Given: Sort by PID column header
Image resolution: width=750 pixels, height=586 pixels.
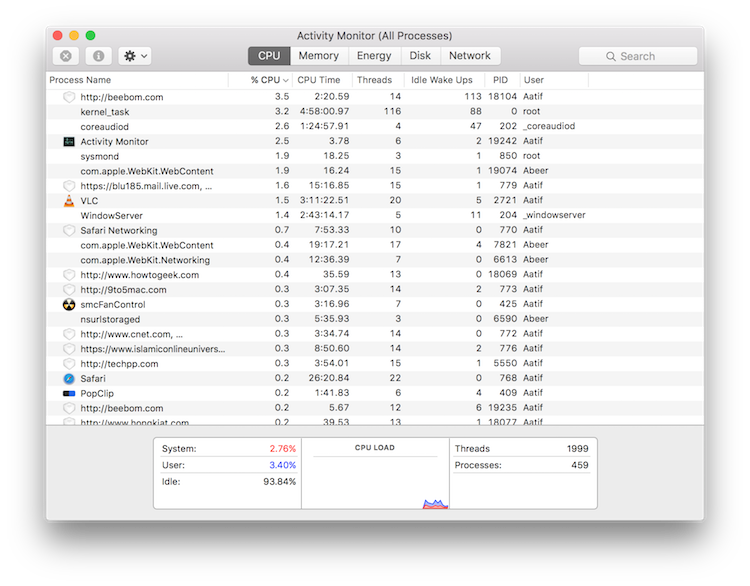Looking at the screenshot, I should coord(500,80).
